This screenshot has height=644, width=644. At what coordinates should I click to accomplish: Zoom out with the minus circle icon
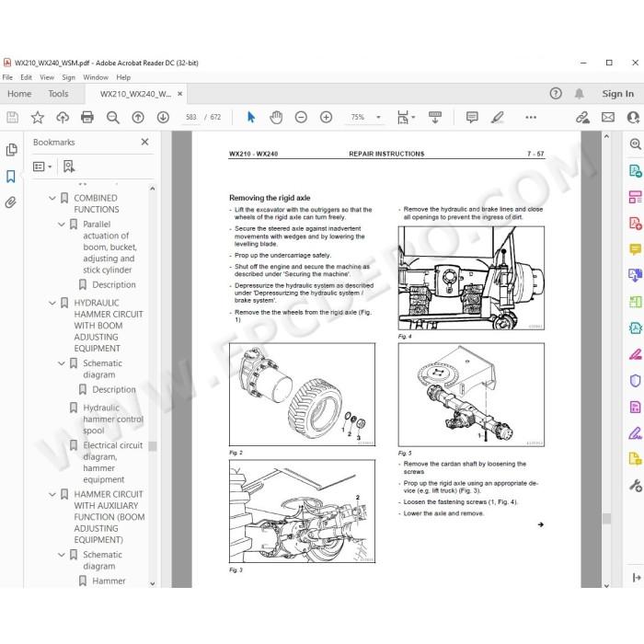pyautogui.click(x=301, y=118)
